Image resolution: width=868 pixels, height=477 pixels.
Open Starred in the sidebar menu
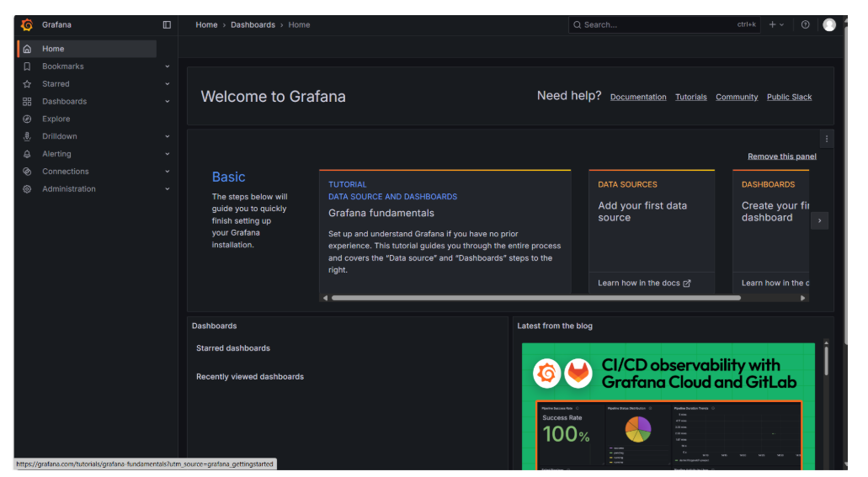56,84
